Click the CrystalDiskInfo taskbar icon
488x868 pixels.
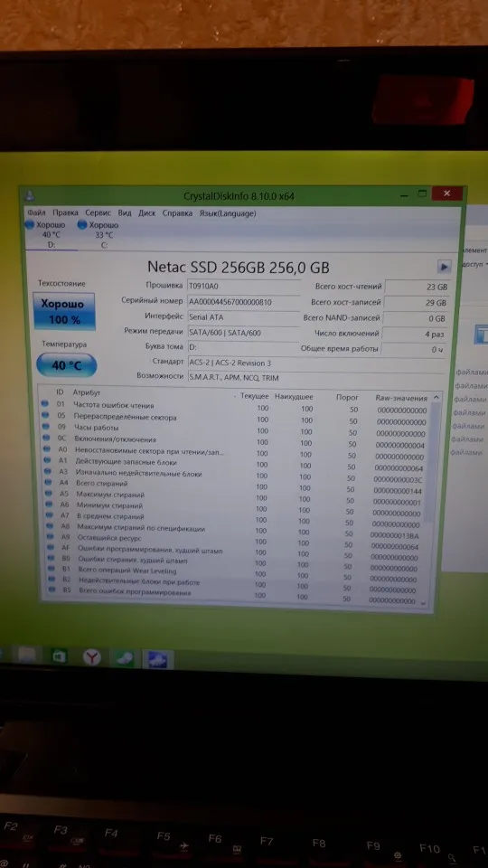(157, 659)
